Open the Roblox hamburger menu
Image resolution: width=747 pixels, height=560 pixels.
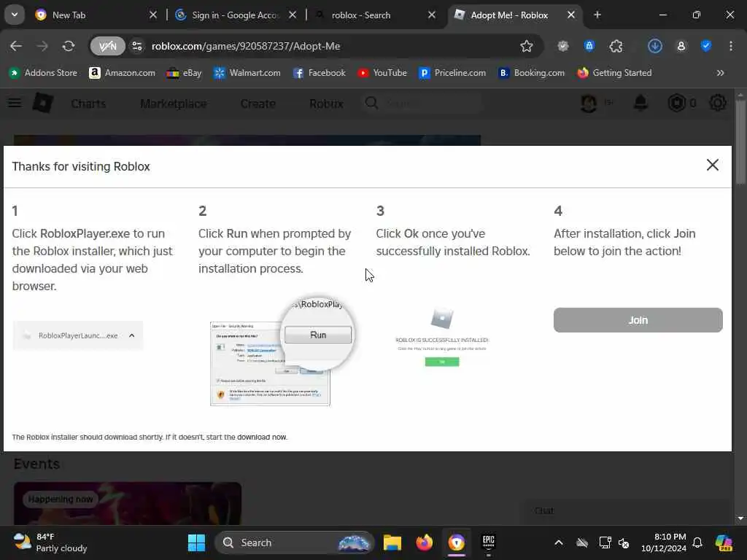pyautogui.click(x=15, y=104)
